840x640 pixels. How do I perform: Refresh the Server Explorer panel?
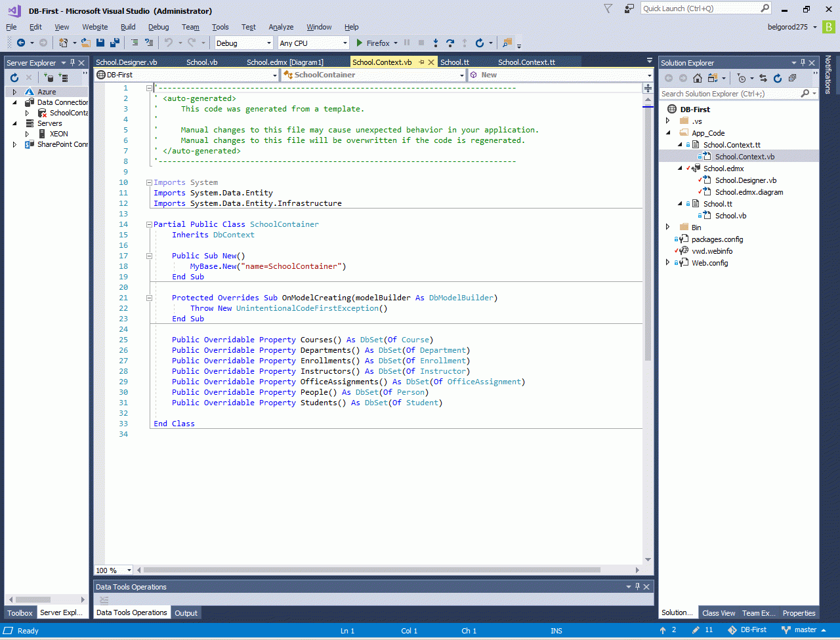click(14, 78)
